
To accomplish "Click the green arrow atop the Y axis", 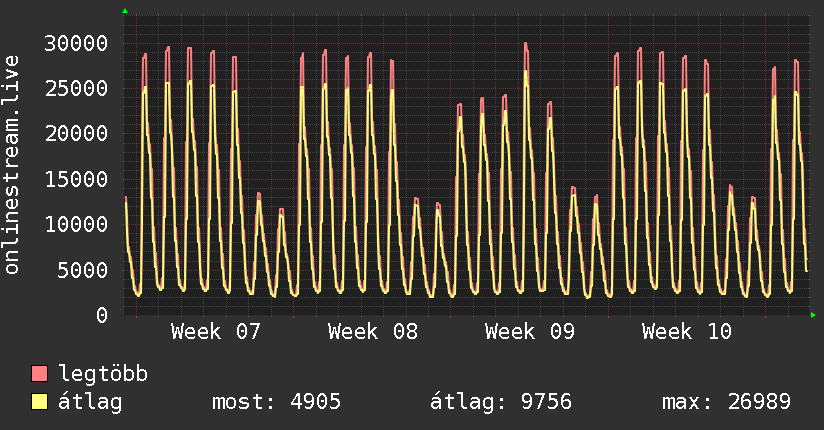I will click(125, 11).
